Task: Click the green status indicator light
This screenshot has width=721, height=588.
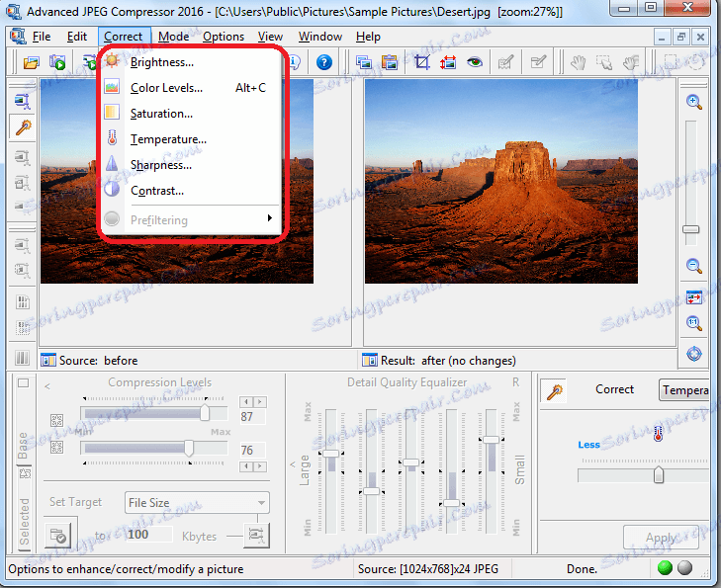Action: pyautogui.click(x=663, y=568)
